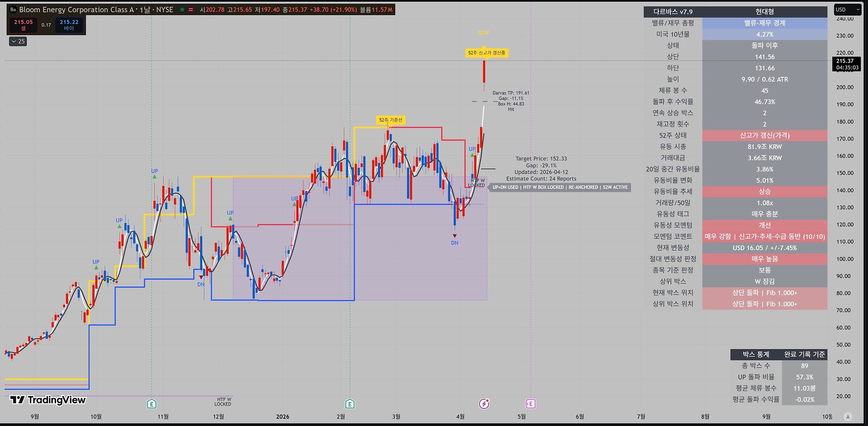Click the 모멘텀 코멘트 매우 강함 cell
868x426 pixels.
pyautogui.click(x=764, y=237)
